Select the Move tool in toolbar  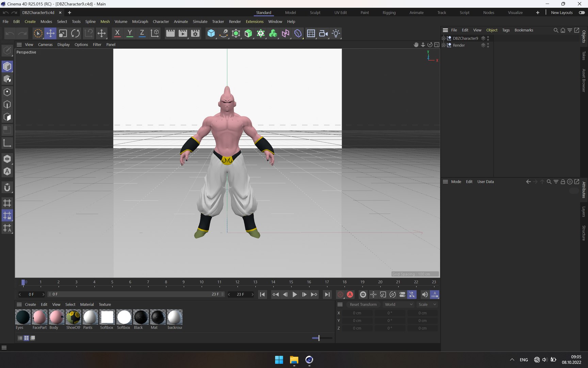50,33
